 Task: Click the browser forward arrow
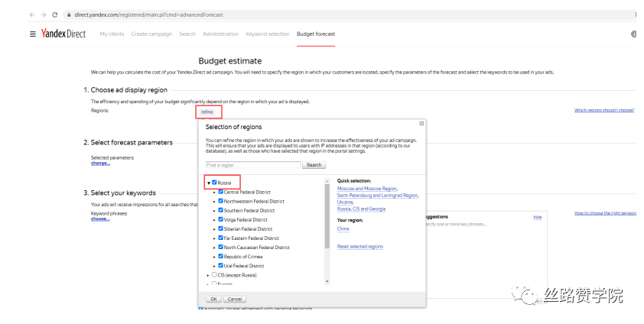coord(43,15)
